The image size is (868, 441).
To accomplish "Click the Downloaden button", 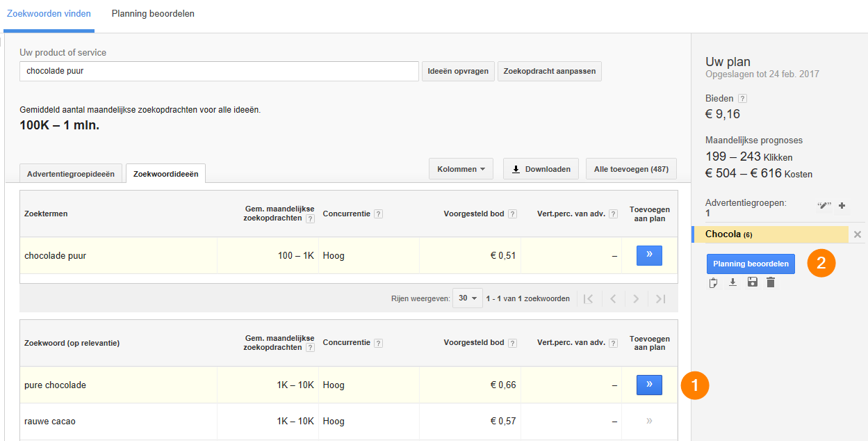I will [x=541, y=169].
